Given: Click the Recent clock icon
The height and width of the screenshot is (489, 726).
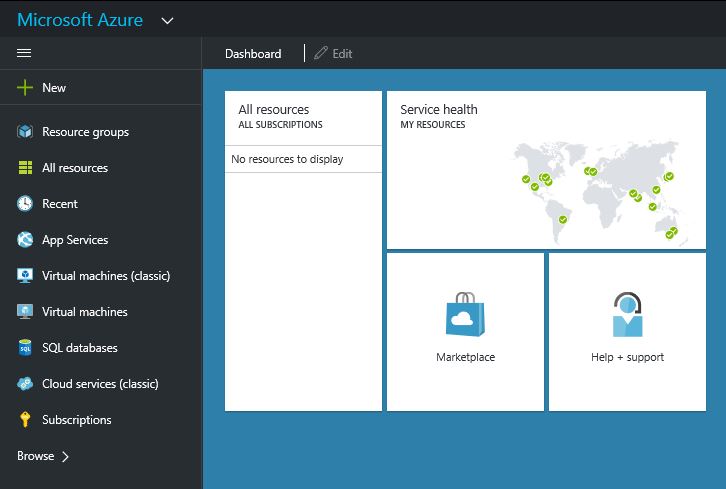Looking at the screenshot, I should point(25,203).
